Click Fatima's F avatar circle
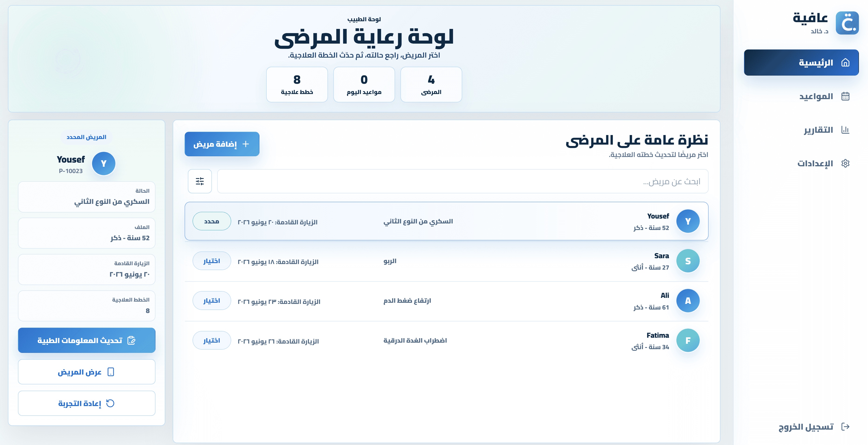This screenshot has height=445, width=868. 688,341
